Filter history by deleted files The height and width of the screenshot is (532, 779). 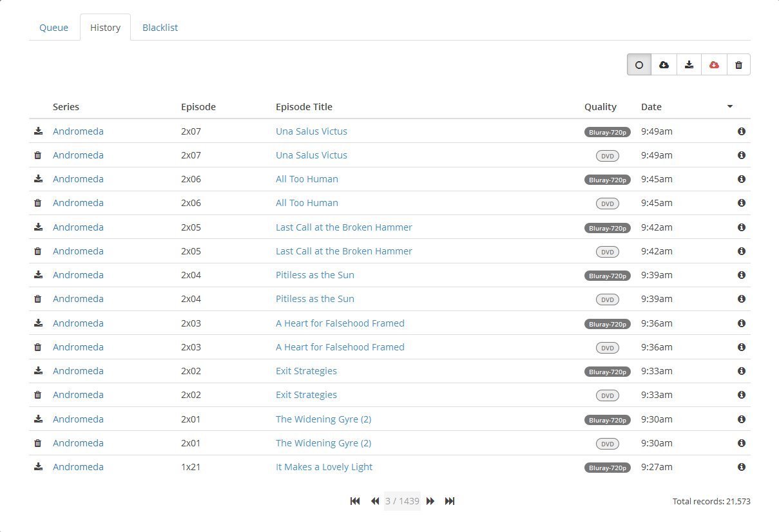[x=738, y=64]
